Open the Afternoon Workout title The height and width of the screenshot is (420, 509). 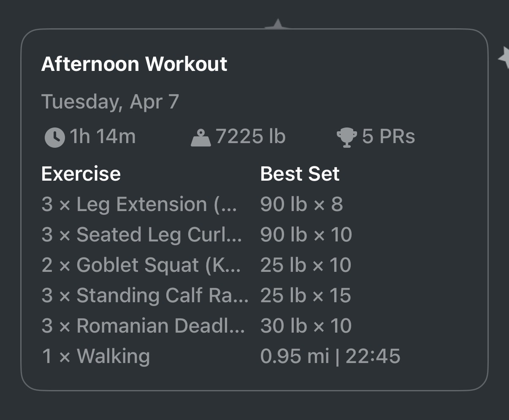pos(134,64)
